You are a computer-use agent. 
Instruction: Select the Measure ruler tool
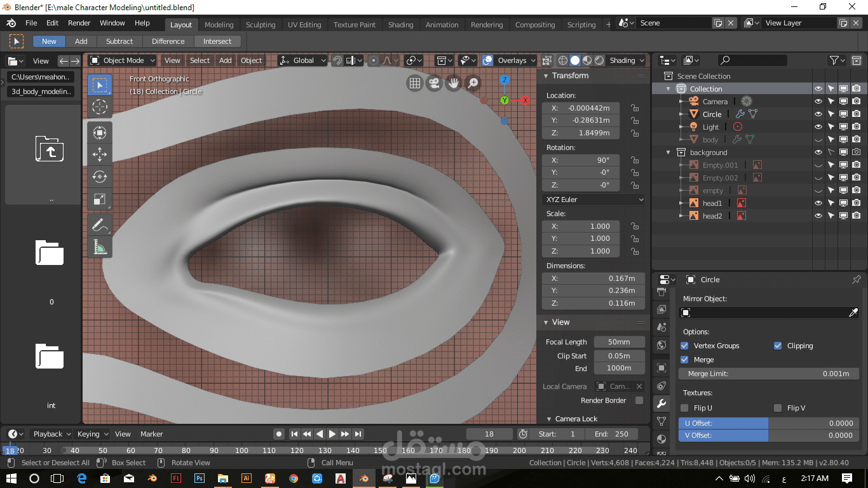point(100,247)
